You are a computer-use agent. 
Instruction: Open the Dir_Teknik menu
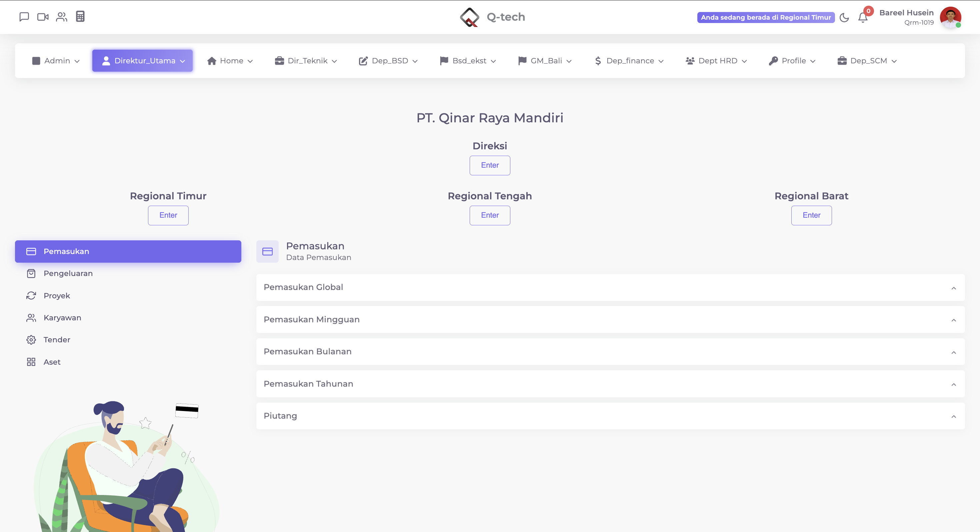306,61
